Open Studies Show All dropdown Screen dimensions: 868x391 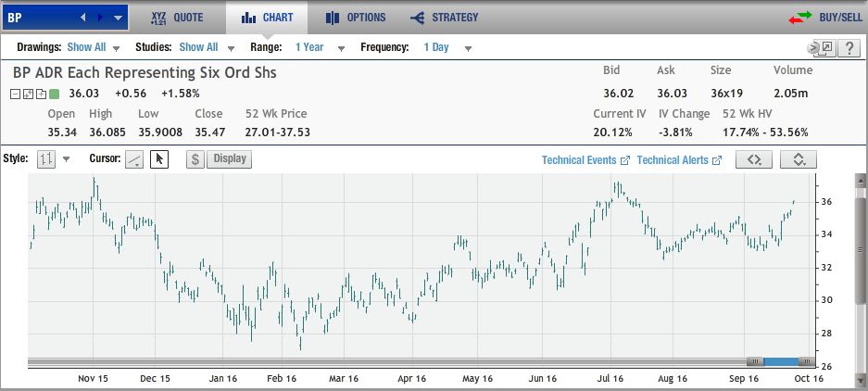click(x=207, y=47)
